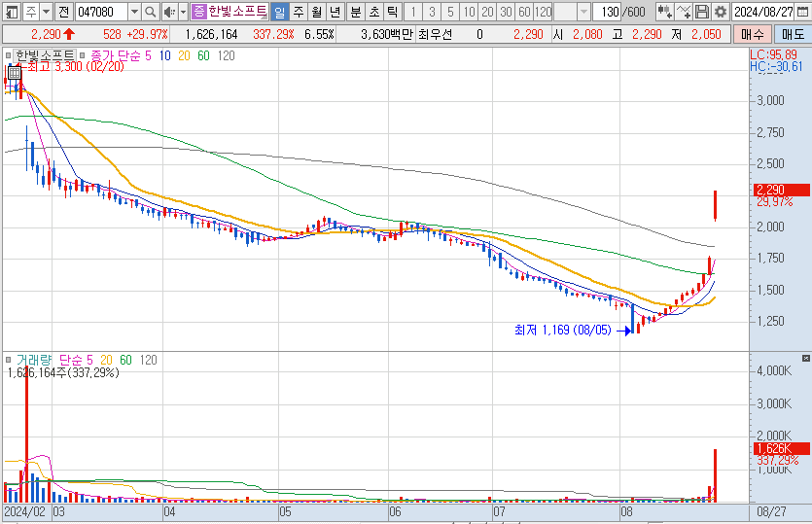Click the data grid icon on chart
This screenshot has width=812, height=524.
[x=14, y=73]
